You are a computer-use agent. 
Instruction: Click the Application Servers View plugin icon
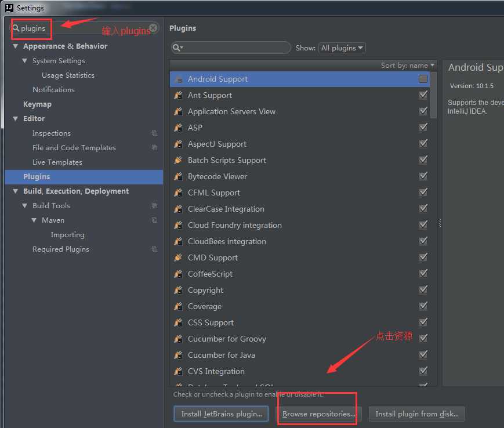coord(178,111)
